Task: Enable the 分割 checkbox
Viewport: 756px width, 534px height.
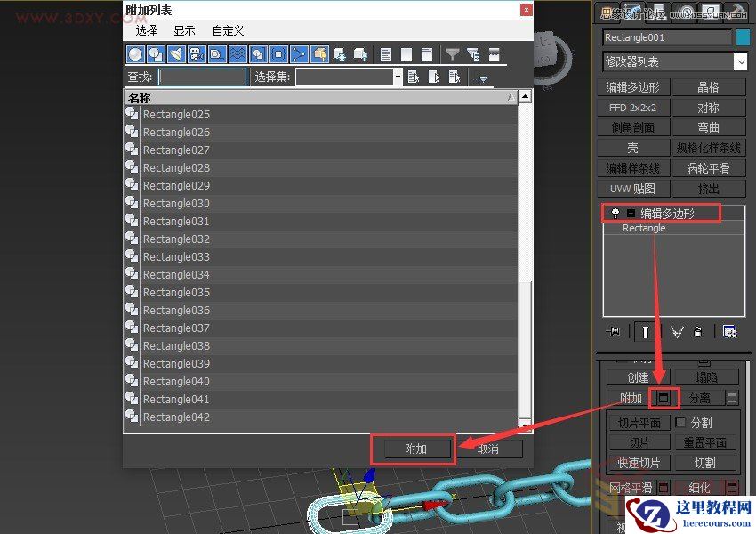Action: 680,422
